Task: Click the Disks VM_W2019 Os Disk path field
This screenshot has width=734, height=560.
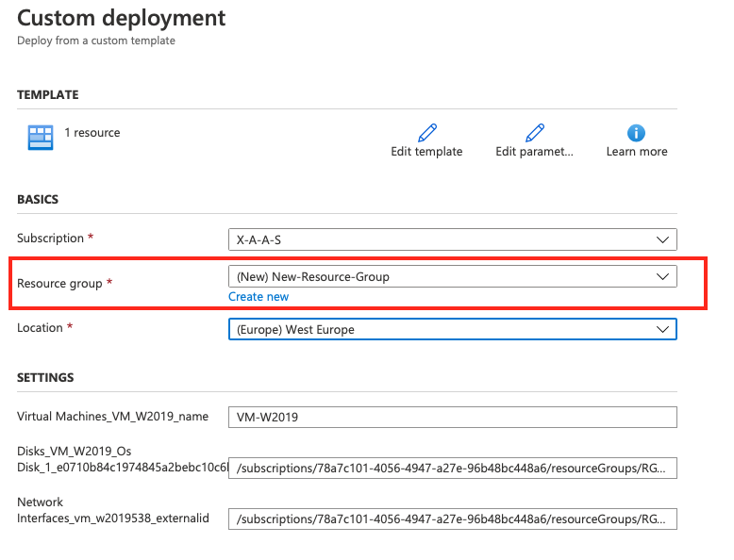Action: point(452,469)
